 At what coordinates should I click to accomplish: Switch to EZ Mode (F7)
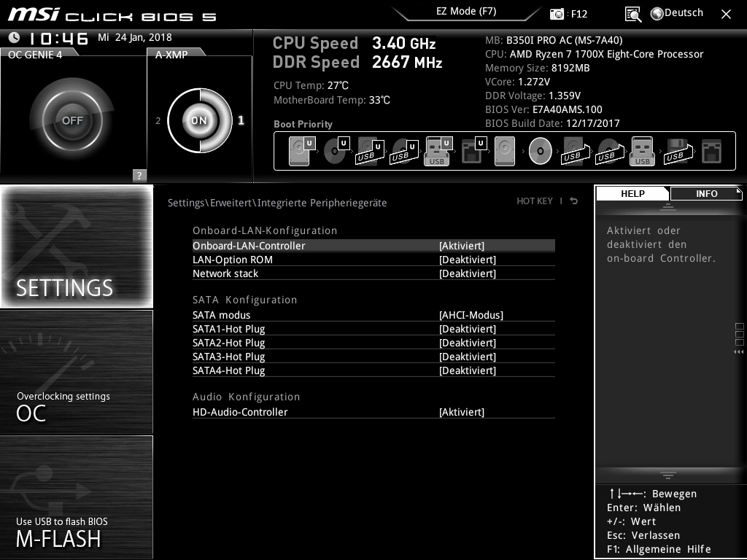coord(466,12)
